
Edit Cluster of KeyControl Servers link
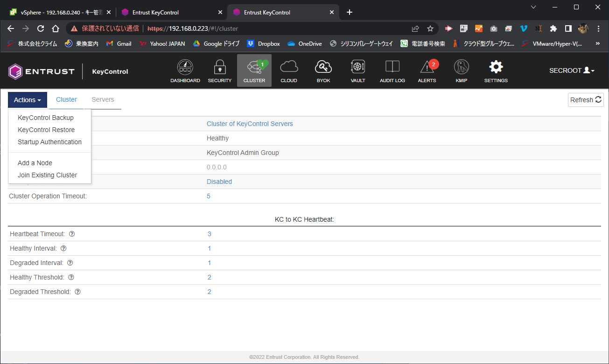tap(250, 124)
